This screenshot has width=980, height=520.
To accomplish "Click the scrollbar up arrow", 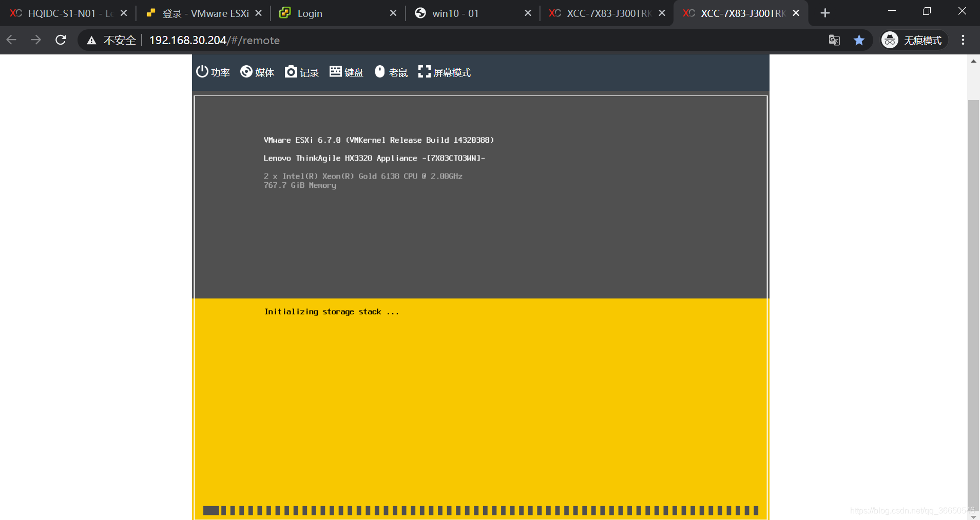I will tap(973, 61).
